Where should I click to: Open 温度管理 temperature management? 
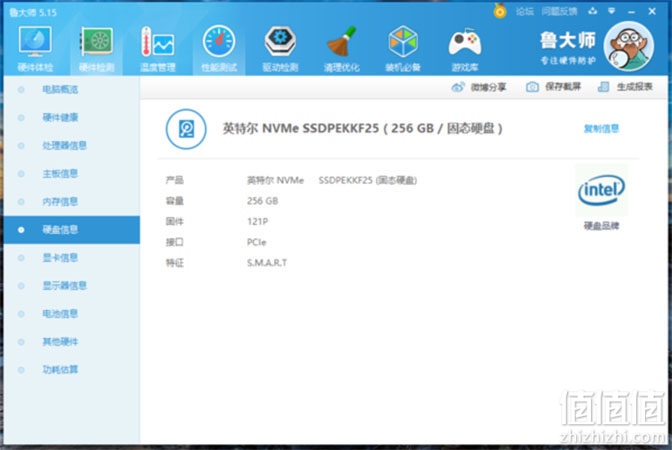tap(158, 48)
